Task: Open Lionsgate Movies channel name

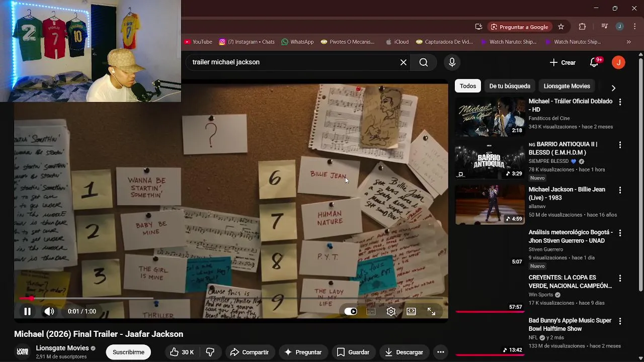Action: 62,348
